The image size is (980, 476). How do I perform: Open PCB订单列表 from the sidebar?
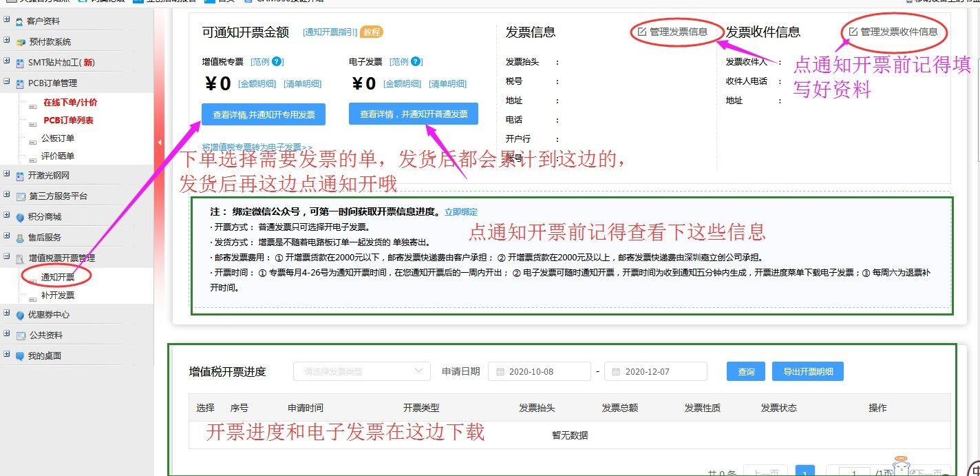[68, 121]
